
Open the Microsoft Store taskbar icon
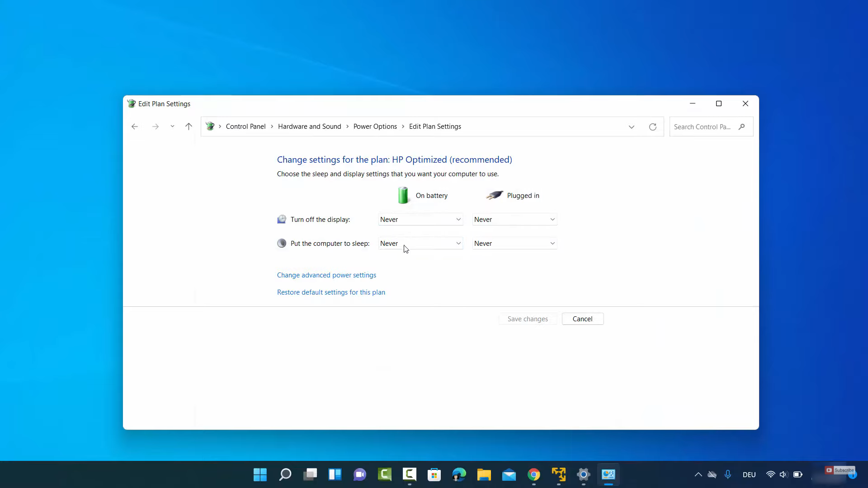click(434, 474)
